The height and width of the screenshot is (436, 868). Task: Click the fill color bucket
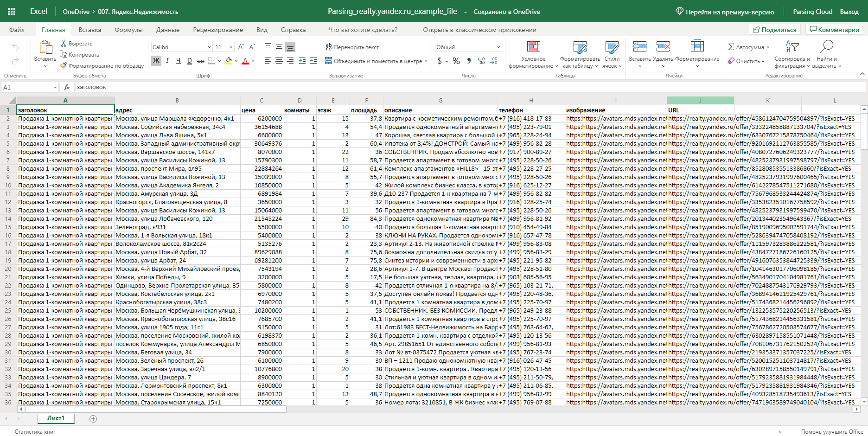click(229, 61)
